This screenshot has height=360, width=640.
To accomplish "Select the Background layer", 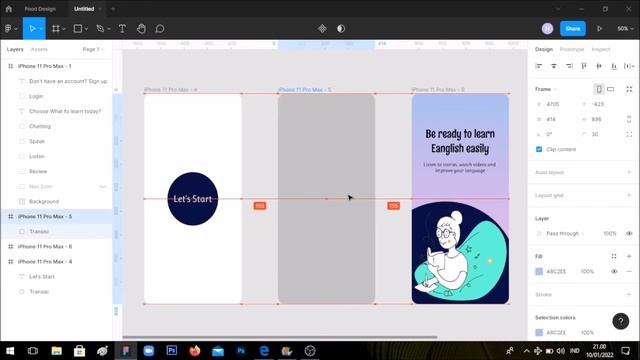I will tap(56, 202).
